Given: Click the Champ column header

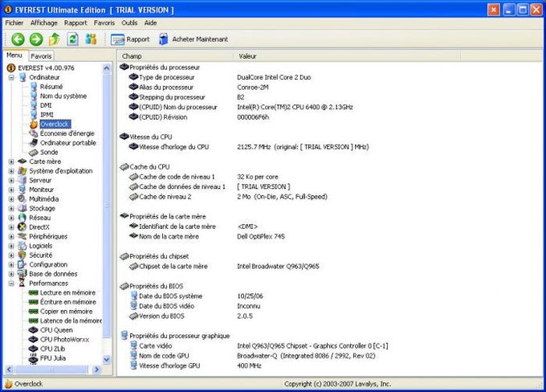Looking at the screenshot, I should [176, 56].
